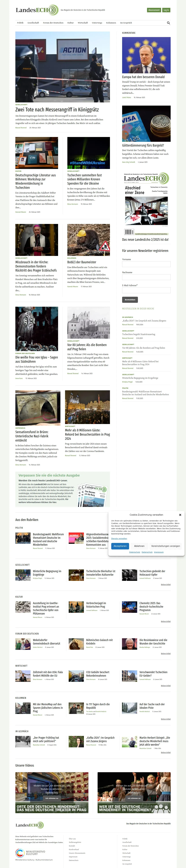Image resolution: width=186 pixels, height=868 pixels.
Task: Submit newsletter with Anmelden button
Action: [x=130, y=300]
